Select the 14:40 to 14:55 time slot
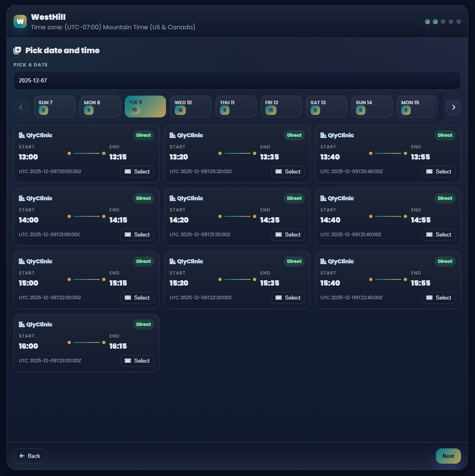 coord(439,234)
